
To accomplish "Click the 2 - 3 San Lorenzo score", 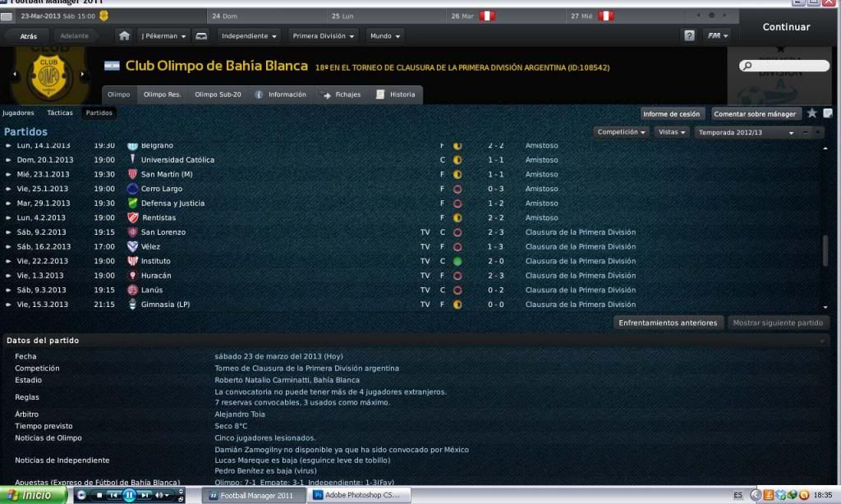I will click(495, 232).
